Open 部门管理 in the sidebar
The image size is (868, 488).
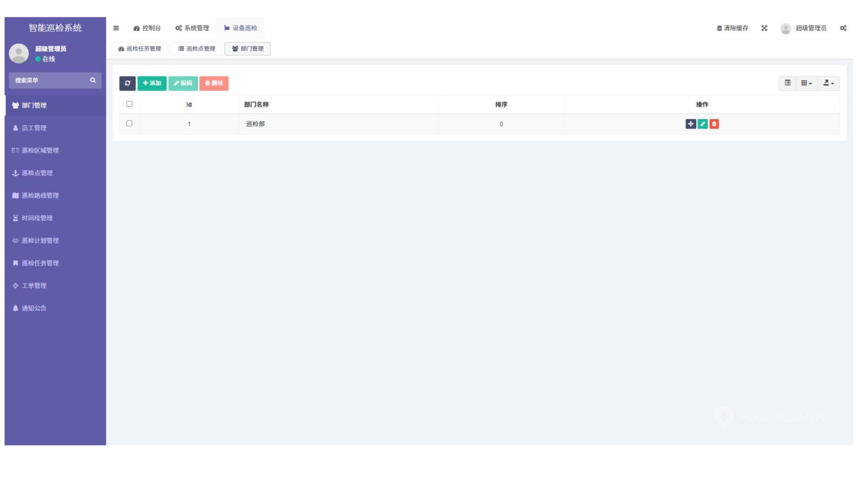pos(55,105)
